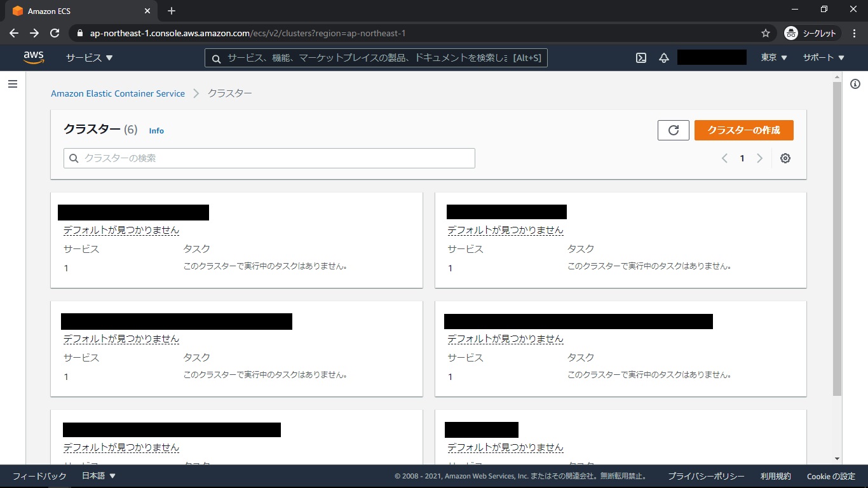Open the Amazon Elastic Container Service breadcrumb
The image size is (868, 488).
tap(118, 93)
